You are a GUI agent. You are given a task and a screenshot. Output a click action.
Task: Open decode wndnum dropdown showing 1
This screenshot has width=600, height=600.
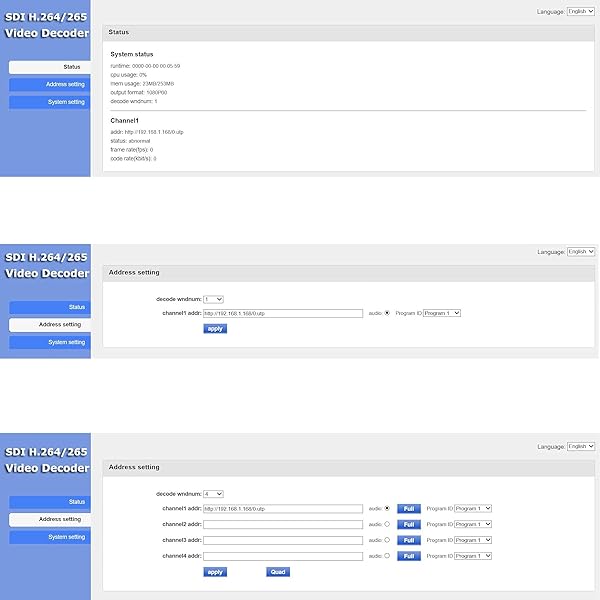click(x=213, y=298)
